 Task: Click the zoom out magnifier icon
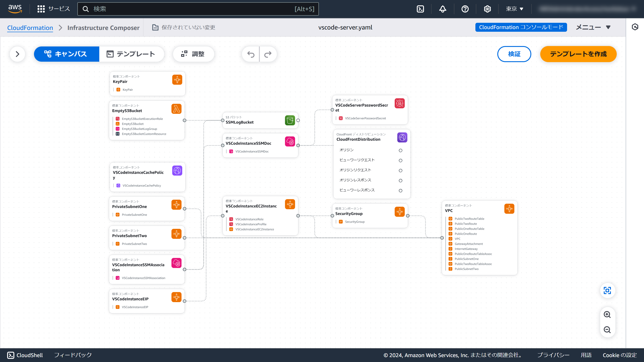[607, 330]
